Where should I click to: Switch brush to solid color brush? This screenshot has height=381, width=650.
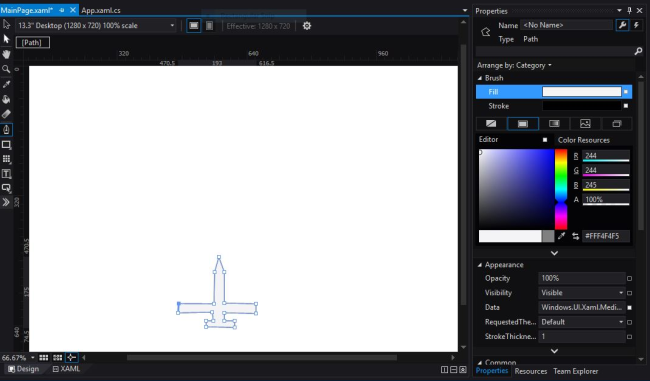tap(523, 124)
